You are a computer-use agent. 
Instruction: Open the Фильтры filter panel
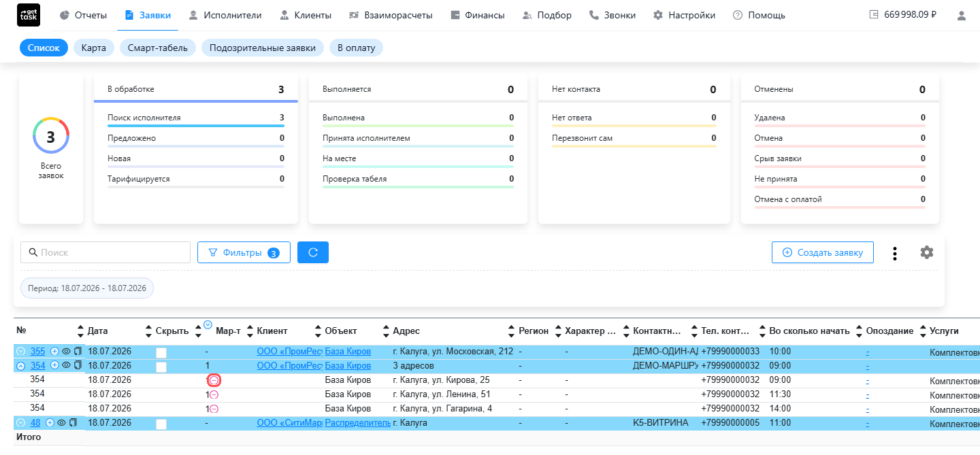point(244,252)
